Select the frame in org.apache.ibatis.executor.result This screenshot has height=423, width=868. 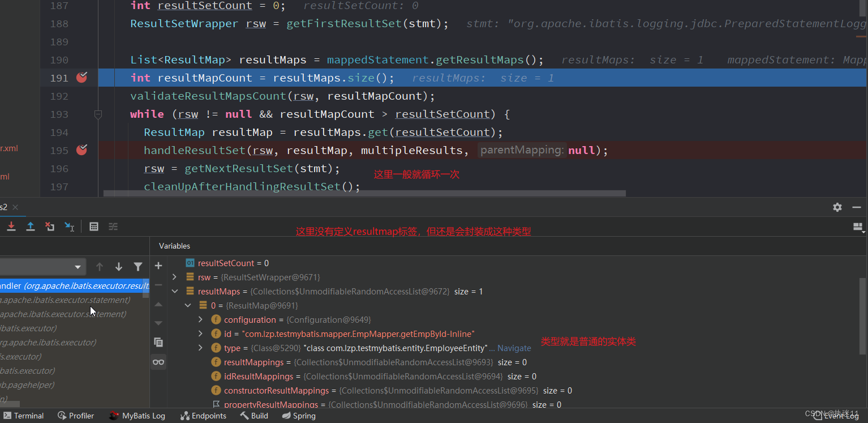click(75, 286)
